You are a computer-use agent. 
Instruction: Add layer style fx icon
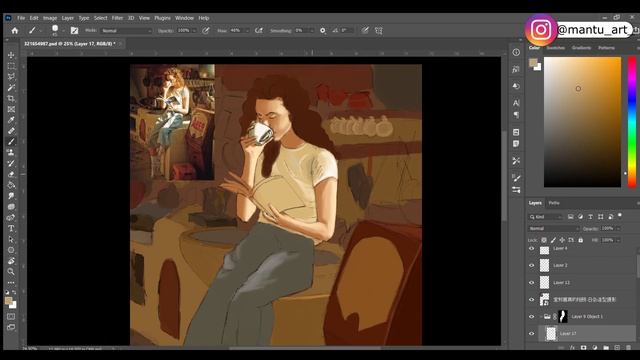pos(572,348)
